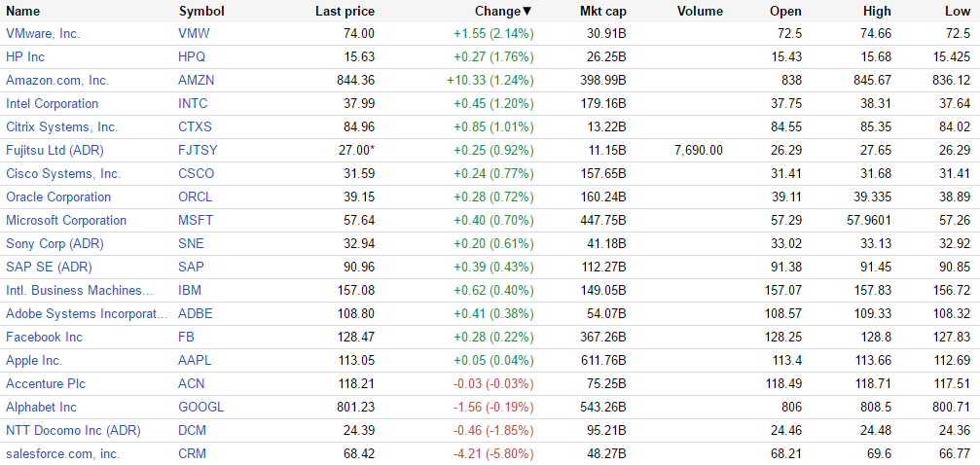Select the MSFT symbol link
This screenshot has width=980, height=465.
click(x=197, y=220)
